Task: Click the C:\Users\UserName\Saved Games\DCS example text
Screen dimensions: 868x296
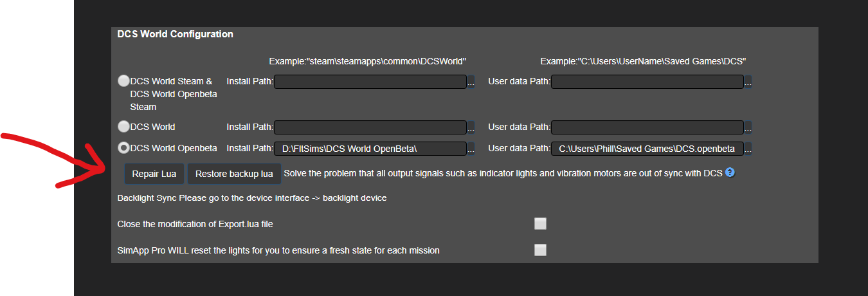Action: 643,61
